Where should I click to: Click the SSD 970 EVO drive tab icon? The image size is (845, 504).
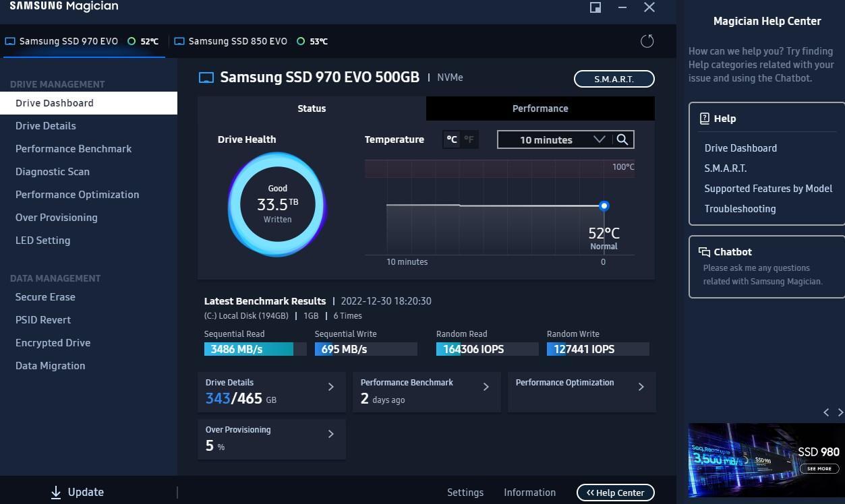tap(10, 41)
